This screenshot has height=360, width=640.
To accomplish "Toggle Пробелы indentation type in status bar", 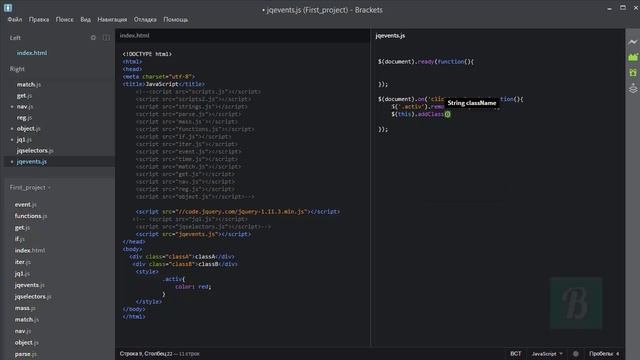I will pos(601,354).
